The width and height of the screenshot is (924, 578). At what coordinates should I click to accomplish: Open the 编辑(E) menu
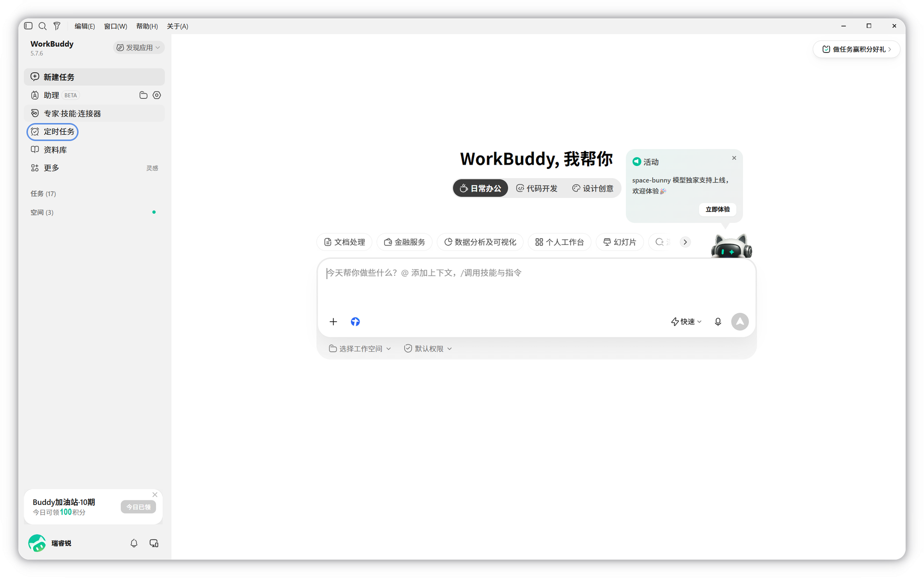tap(85, 26)
